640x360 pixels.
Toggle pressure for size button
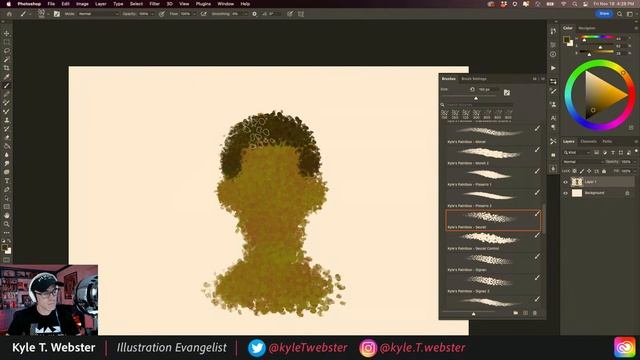click(290, 14)
